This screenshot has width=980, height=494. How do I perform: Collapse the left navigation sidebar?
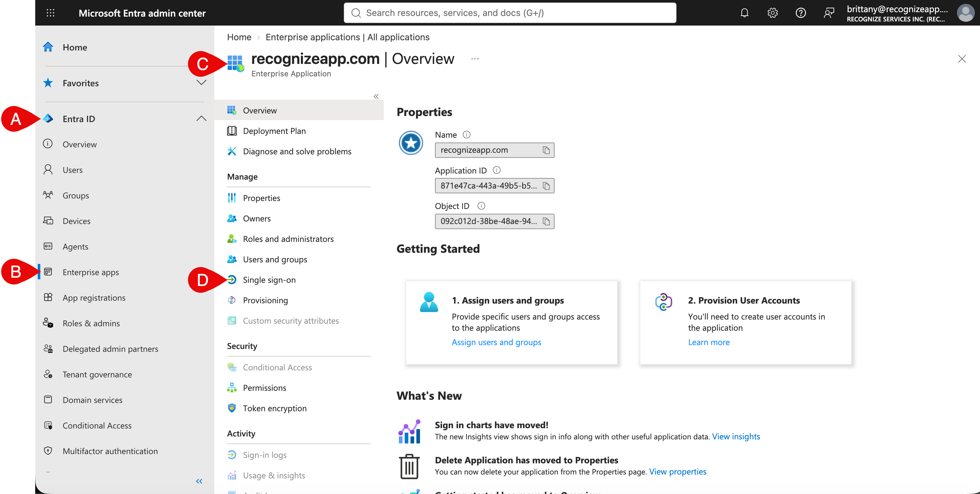(x=199, y=481)
